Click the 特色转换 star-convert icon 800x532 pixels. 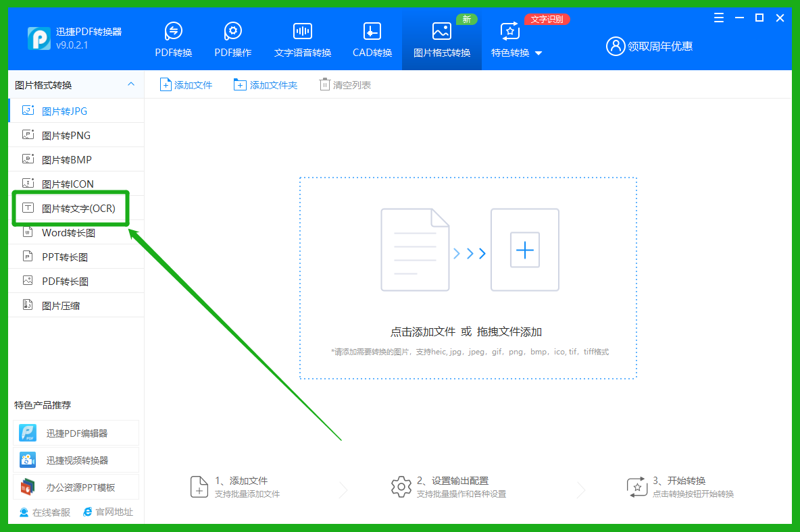click(509, 31)
